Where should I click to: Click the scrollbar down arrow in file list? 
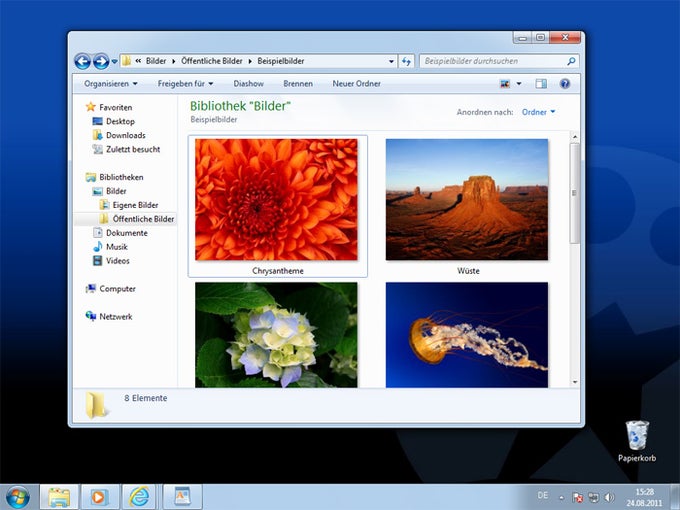coord(575,382)
